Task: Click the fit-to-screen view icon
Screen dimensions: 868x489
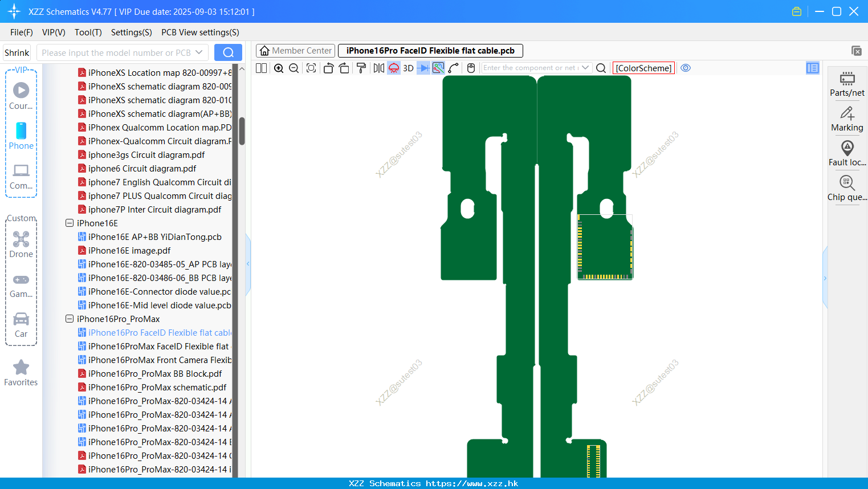Action: click(x=311, y=68)
